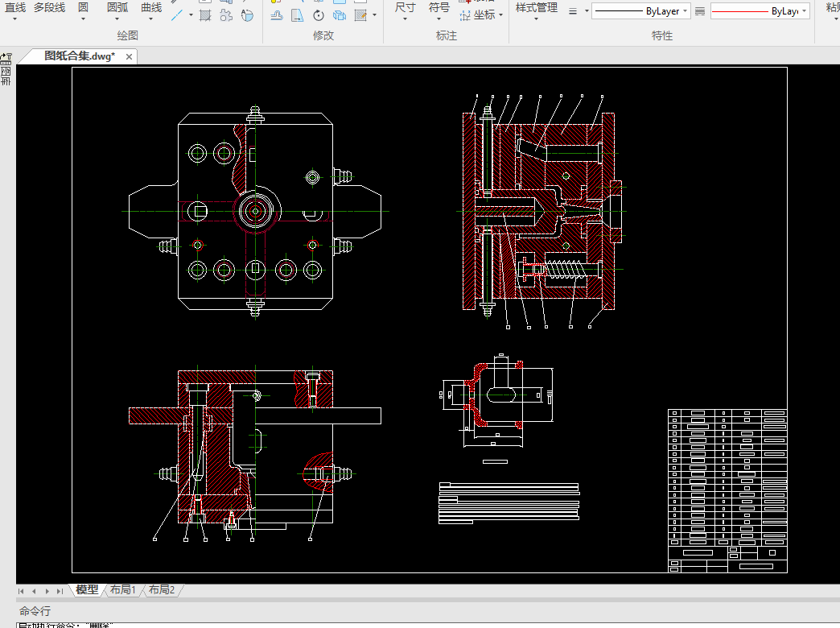This screenshot has width=840, height=628.
Task: Close the 图纸合集.dwg document tab
Action: (127, 56)
